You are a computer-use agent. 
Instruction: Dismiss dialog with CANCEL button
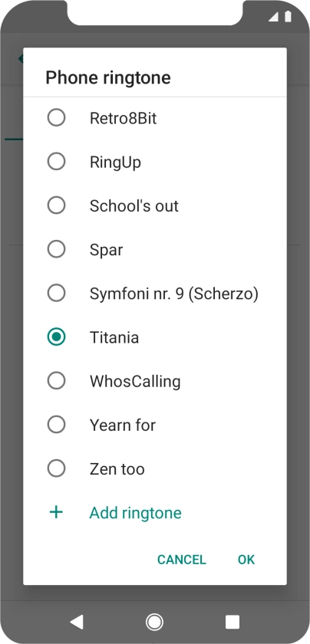pyautogui.click(x=182, y=560)
